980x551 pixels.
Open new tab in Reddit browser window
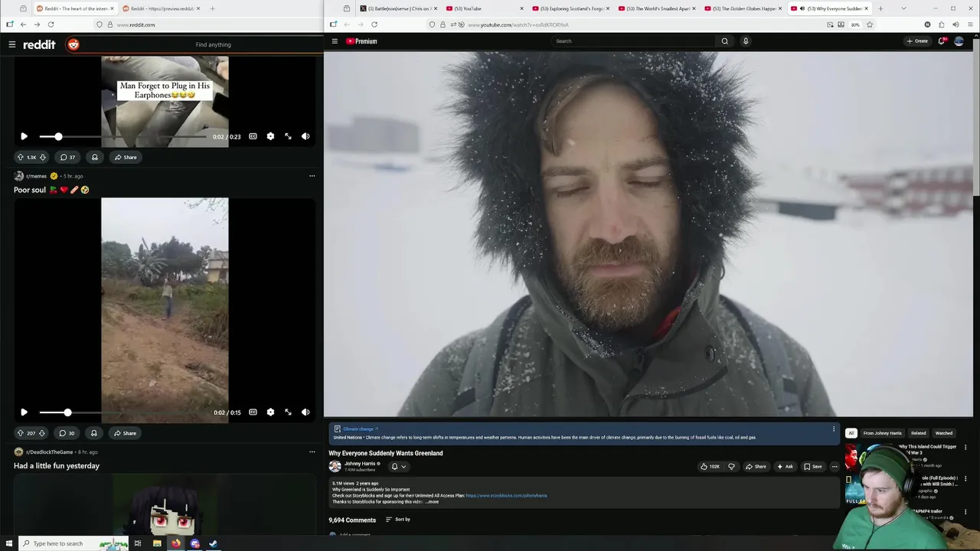212,8
